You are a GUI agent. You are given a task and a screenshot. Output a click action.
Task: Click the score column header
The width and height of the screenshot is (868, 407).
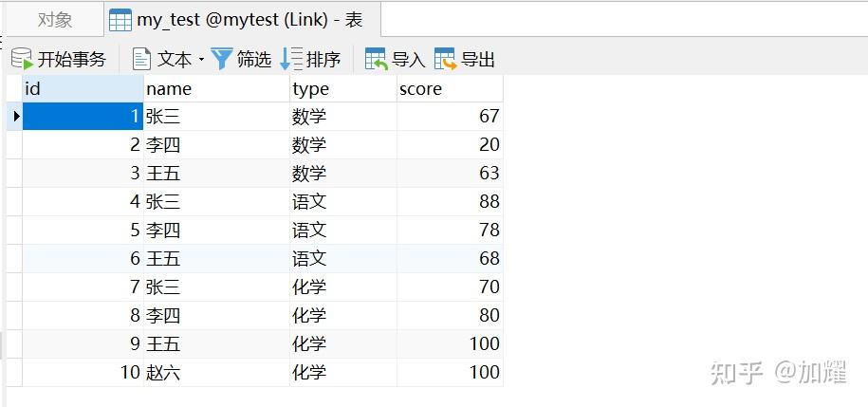[449, 88]
